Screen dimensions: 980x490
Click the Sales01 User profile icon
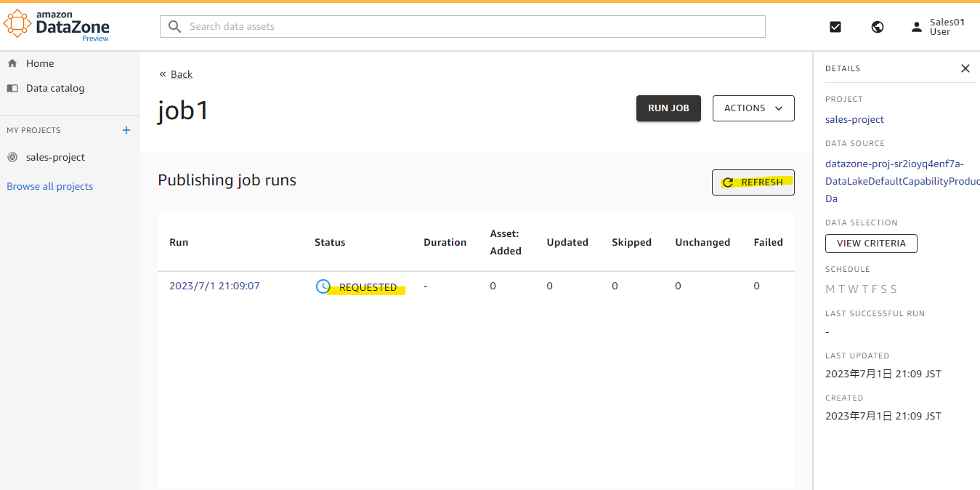click(917, 27)
